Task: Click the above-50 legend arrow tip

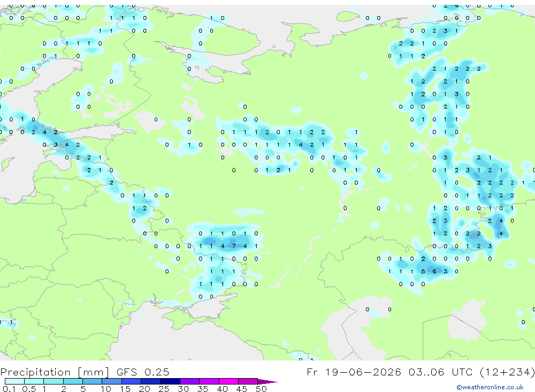Action: click(267, 382)
